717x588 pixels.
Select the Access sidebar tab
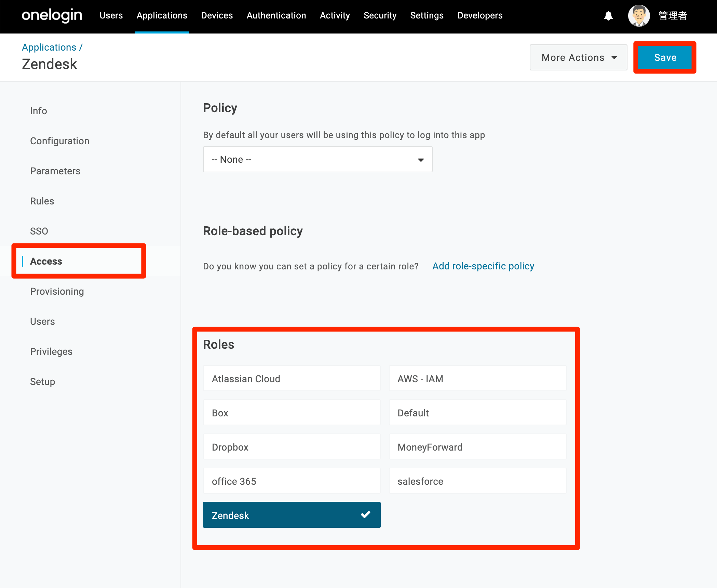[x=46, y=261]
